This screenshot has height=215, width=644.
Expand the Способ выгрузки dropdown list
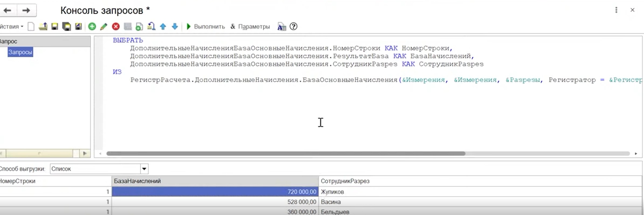tap(144, 169)
